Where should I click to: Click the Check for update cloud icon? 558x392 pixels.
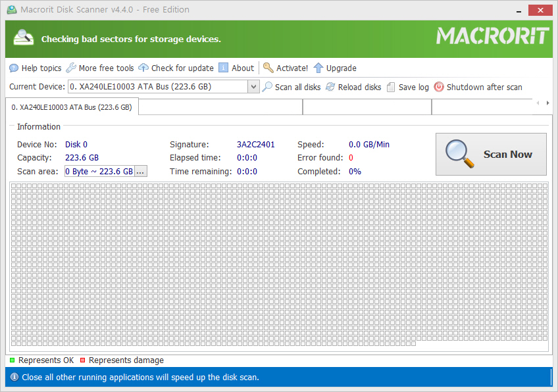(143, 68)
